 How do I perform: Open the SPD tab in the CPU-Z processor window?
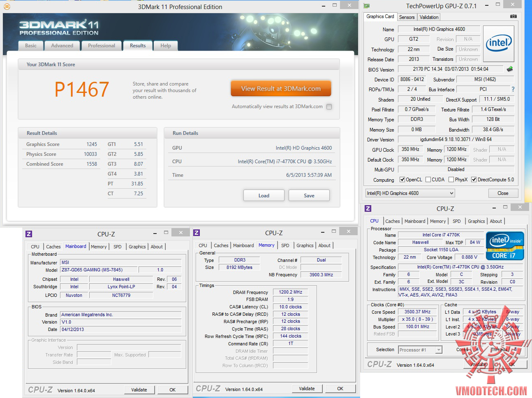coord(457,221)
